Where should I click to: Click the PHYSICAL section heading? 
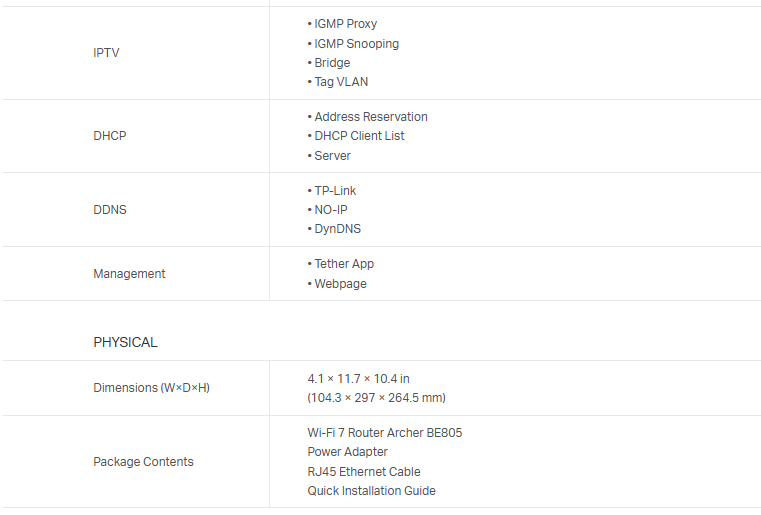125,342
